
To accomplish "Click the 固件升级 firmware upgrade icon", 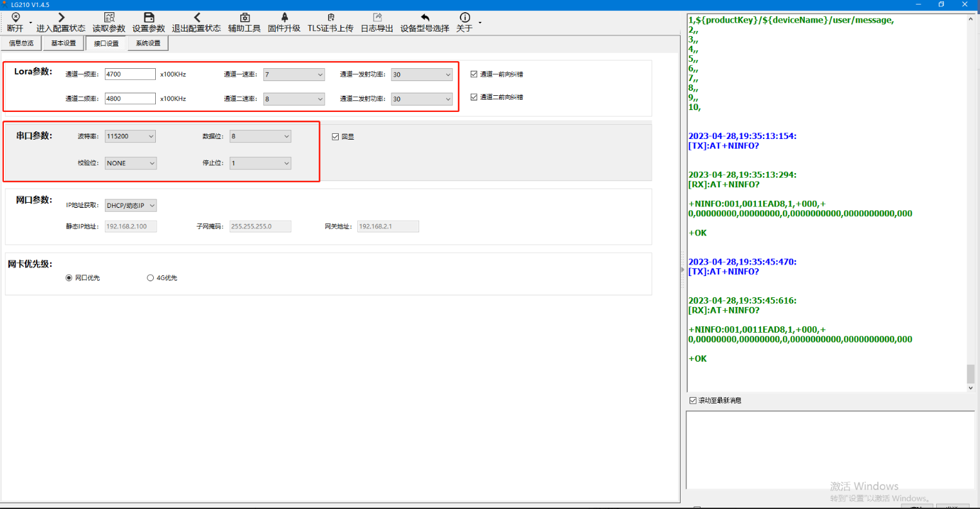I will tap(284, 17).
